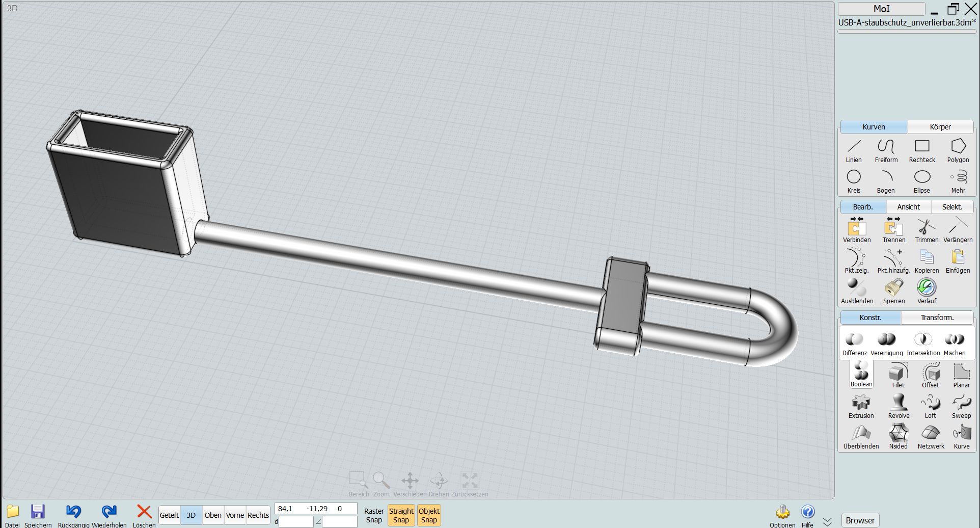Redo with Wiederholen arrow
Image resolution: width=980 pixels, height=528 pixels.
point(109,516)
